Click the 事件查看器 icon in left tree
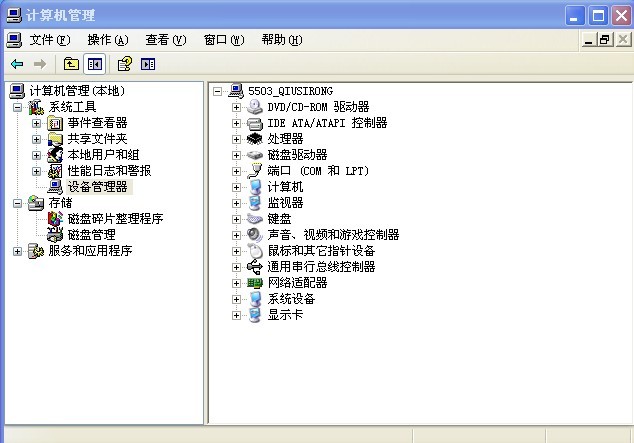This screenshot has height=443, width=634. tap(55, 123)
